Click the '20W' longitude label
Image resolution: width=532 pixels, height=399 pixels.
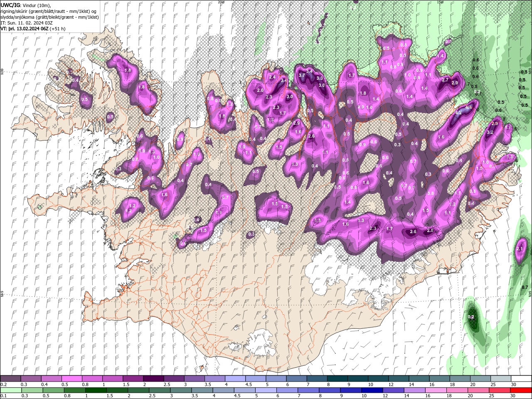click(221, 2)
